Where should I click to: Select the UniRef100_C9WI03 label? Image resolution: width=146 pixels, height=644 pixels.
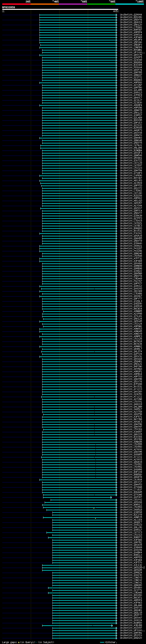point(131,578)
